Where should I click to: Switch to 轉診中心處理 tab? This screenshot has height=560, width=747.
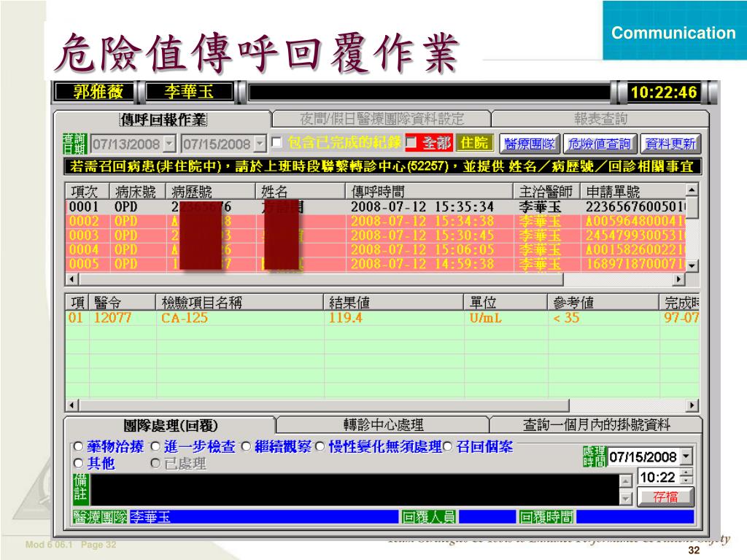tap(383, 424)
